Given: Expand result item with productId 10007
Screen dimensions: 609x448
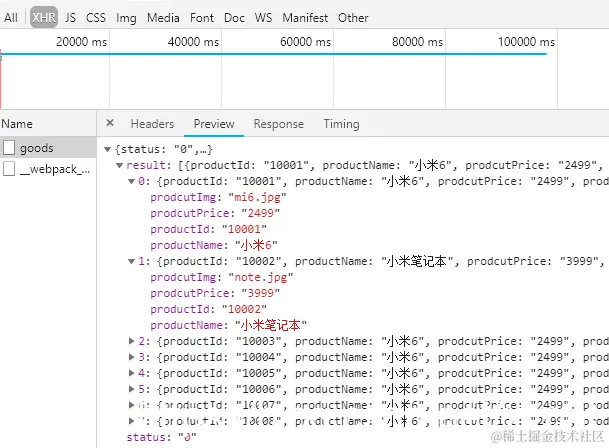Looking at the screenshot, I should (132, 405).
